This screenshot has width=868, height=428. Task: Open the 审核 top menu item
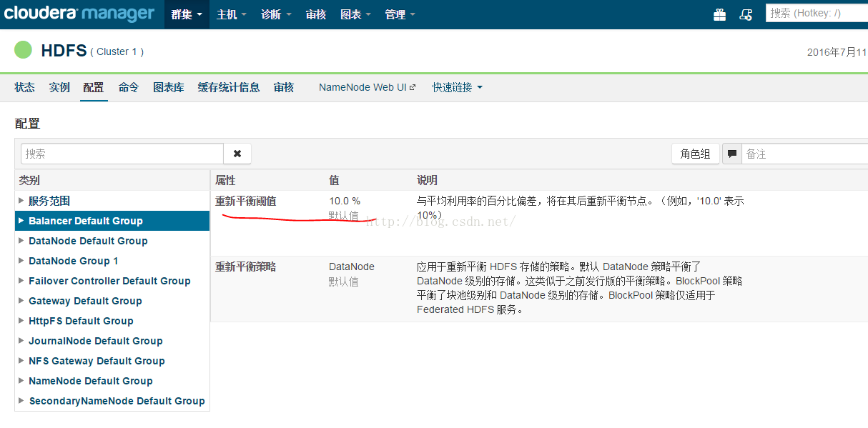pyautogui.click(x=316, y=14)
